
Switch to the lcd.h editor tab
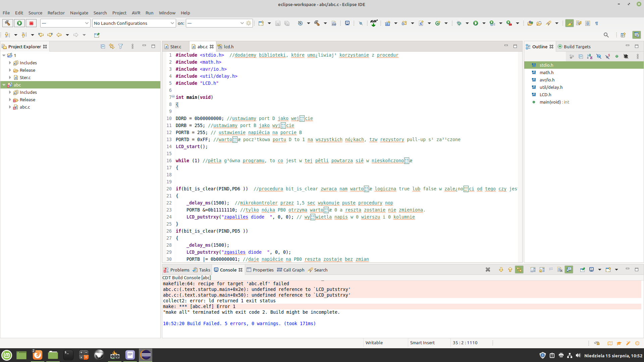[x=228, y=47]
